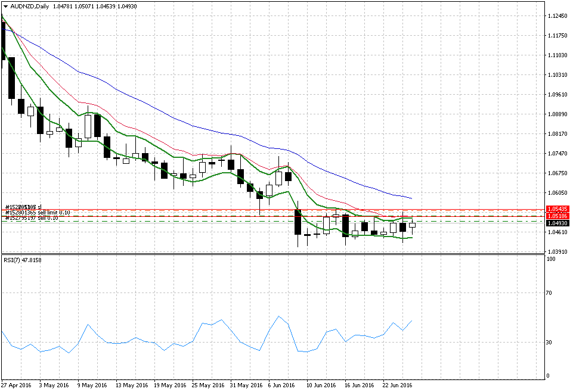Click the 19 May 2016 date label
This screenshot has width=570, height=392.
click(169, 385)
